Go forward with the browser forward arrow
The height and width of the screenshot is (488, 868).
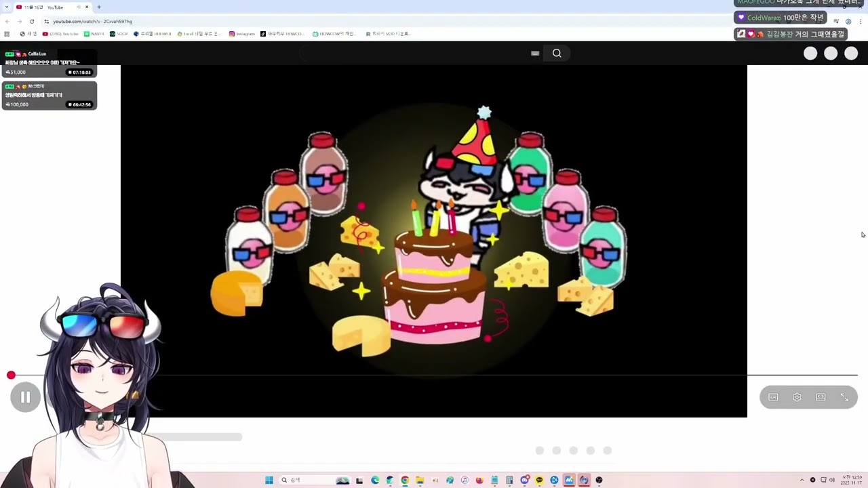(20, 21)
